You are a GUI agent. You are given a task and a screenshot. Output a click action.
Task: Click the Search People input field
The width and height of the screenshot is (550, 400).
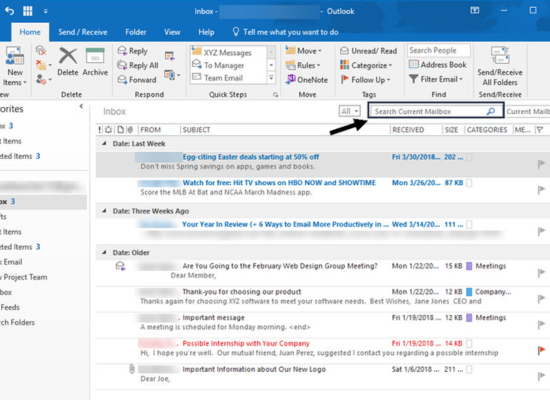[438, 51]
